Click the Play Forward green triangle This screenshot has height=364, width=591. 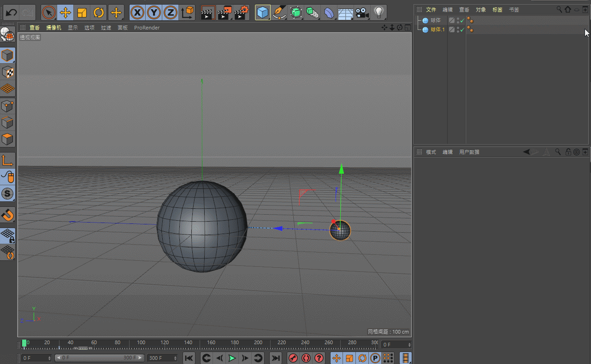[232, 358]
